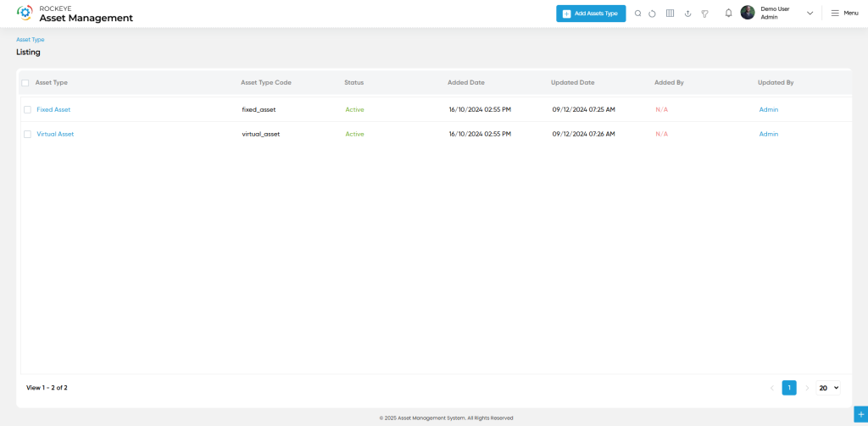Click View 1 - 2 of 2 text
The width and height of the screenshot is (868, 426).
[47, 388]
